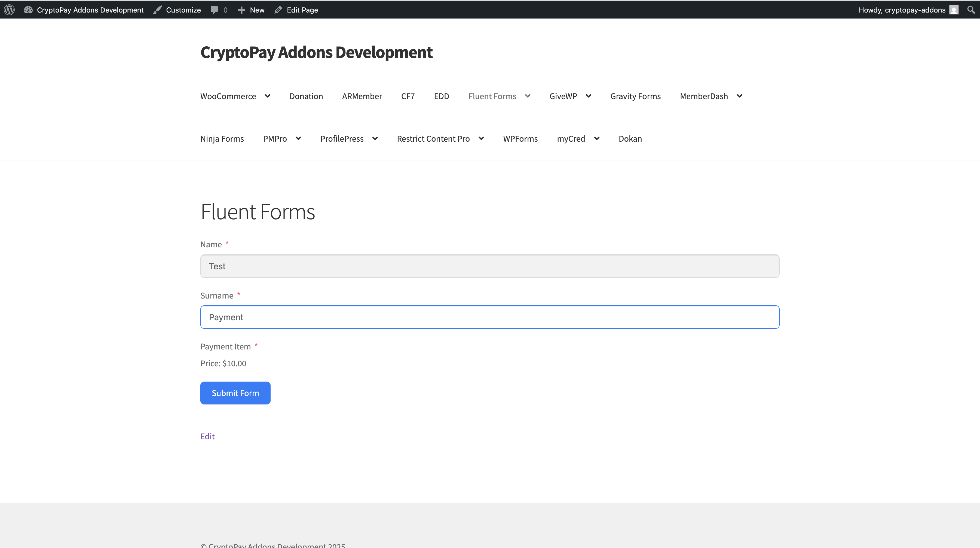Click New in the admin bar
This screenshot has height=548, width=980.
click(x=257, y=10)
